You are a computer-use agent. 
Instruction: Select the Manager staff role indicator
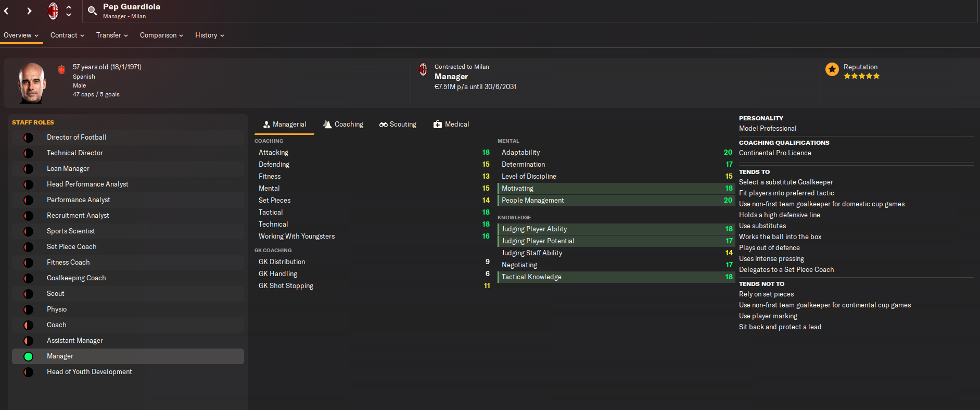click(29, 356)
